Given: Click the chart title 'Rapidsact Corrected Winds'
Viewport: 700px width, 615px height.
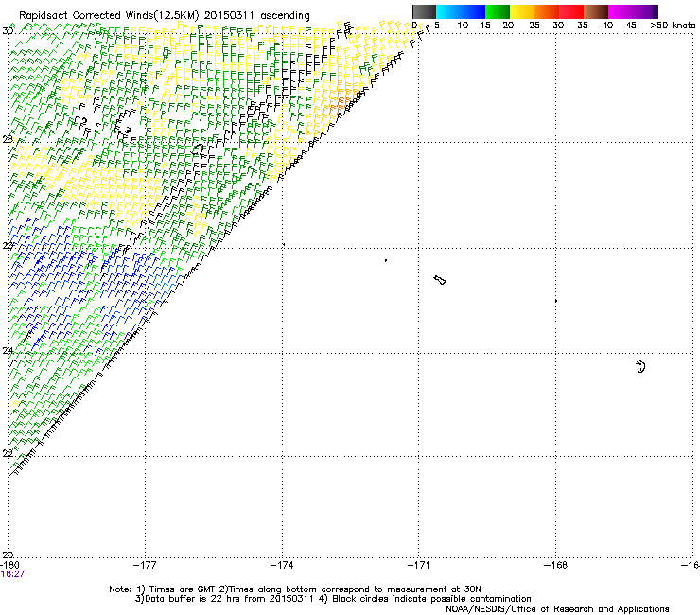Looking at the screenshot, I should (86, 15).
